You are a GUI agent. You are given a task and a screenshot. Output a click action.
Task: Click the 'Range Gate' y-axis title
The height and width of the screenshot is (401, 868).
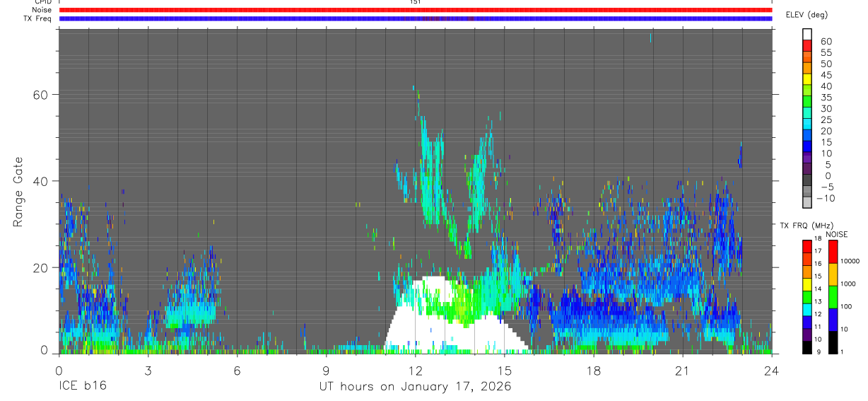coord(18,192)
